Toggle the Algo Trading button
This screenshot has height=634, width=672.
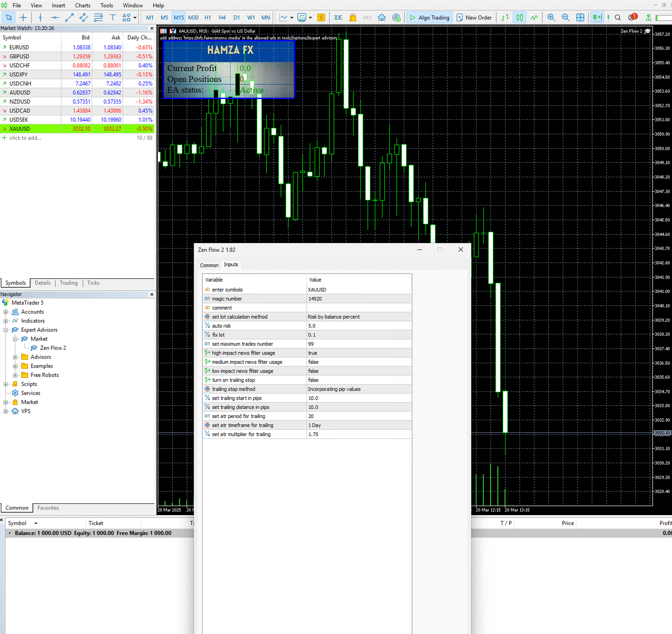pyautogui.click(x=430, y=18)
